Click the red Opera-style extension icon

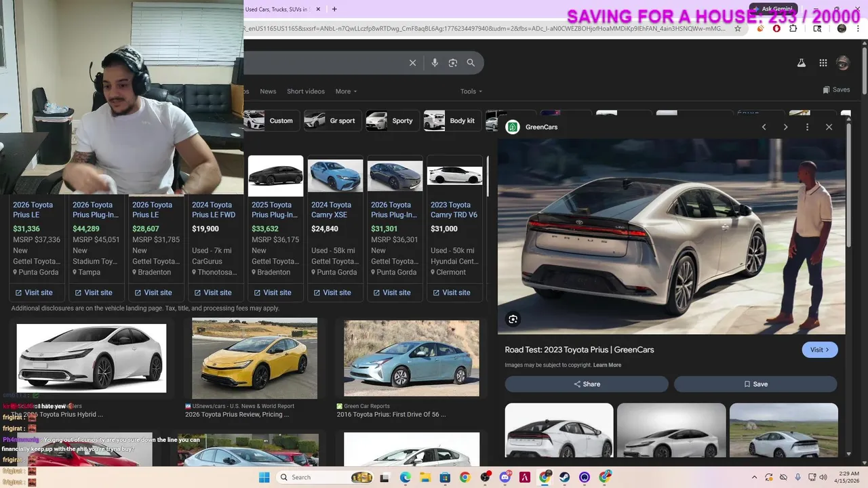click(776, 28)
